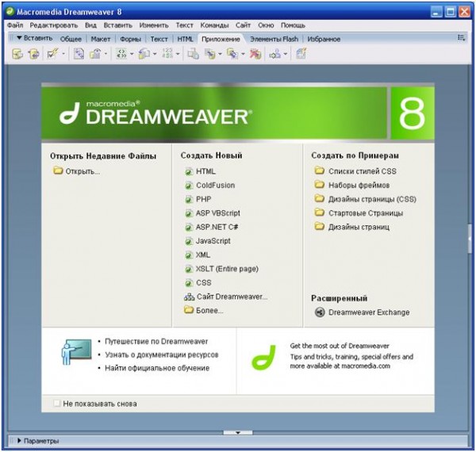Click the file icon beside HTML
Image resolution: width=476 pixels, height=452 pixels.
(189, 172)
